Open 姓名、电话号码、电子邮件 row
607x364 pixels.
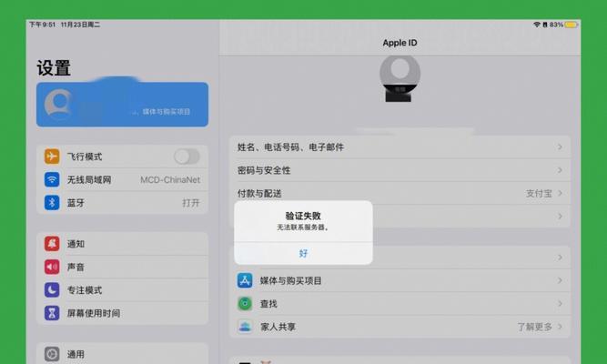pos(400,147)
